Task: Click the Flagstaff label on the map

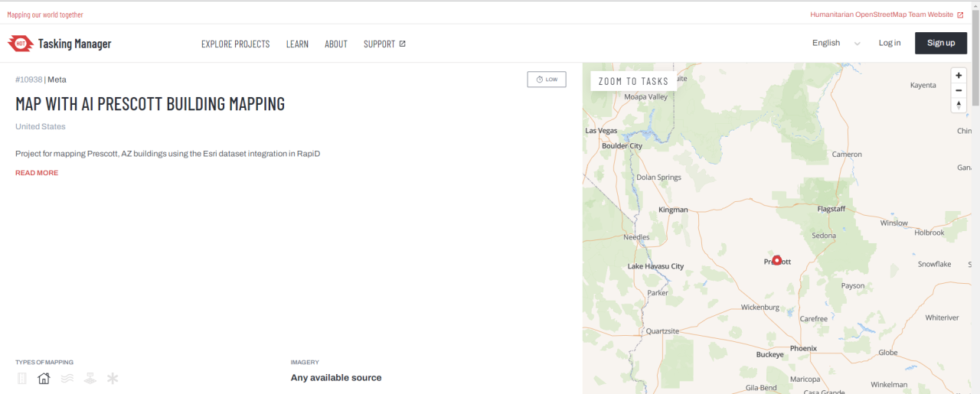Action: (831, 209)
